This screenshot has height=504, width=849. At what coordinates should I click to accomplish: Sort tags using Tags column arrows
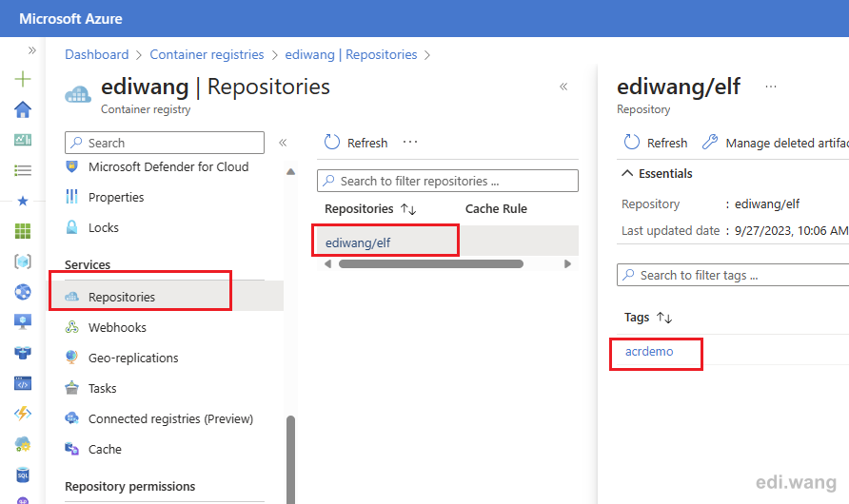pyautogui.click(x=664, y=318)
